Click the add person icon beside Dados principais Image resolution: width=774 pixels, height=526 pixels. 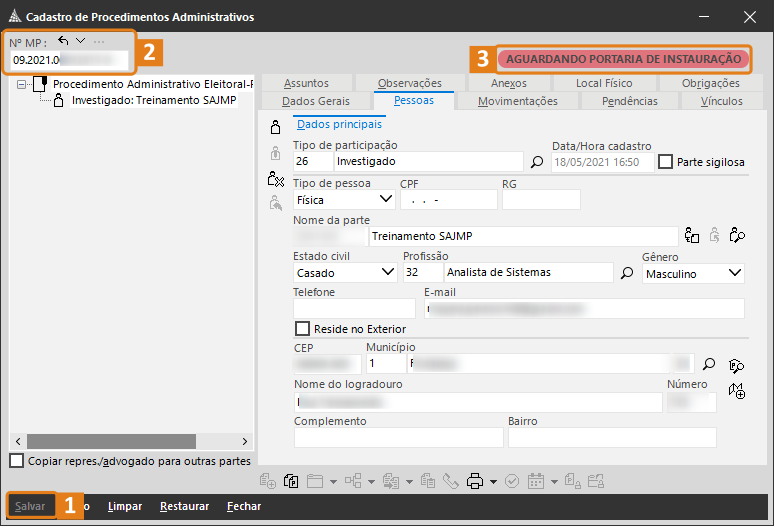275,127
